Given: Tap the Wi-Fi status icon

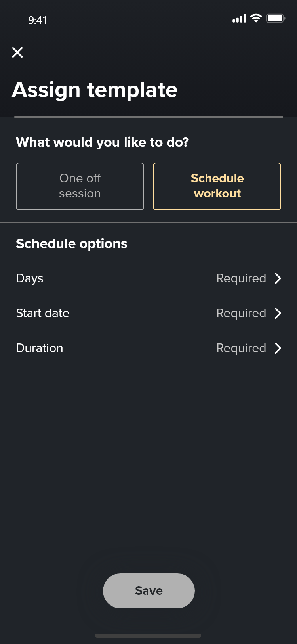Looking at the screenshot, I should 256,18.
